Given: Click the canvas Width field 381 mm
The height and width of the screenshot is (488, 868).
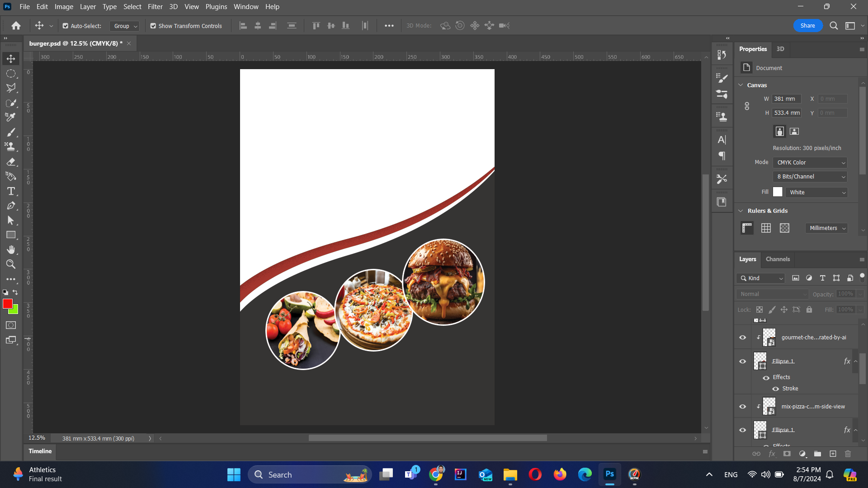Looking at the screenshot, I should (787, 99).
